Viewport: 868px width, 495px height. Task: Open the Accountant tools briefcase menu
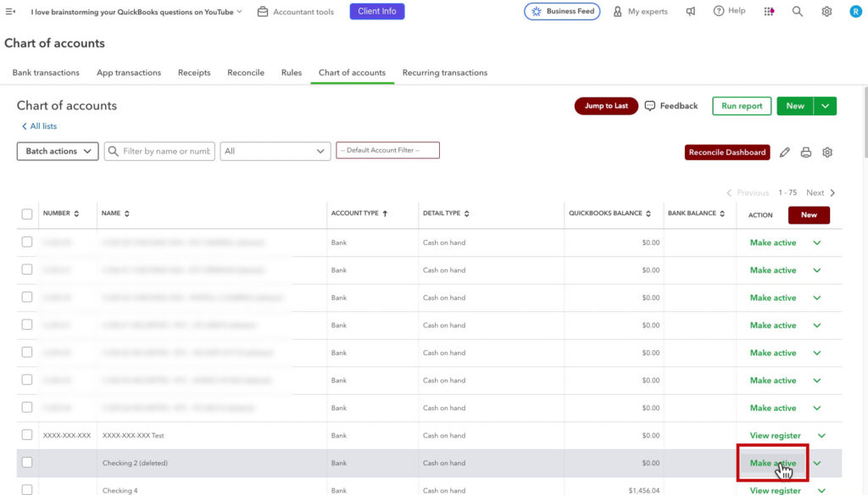coord(263,13)
